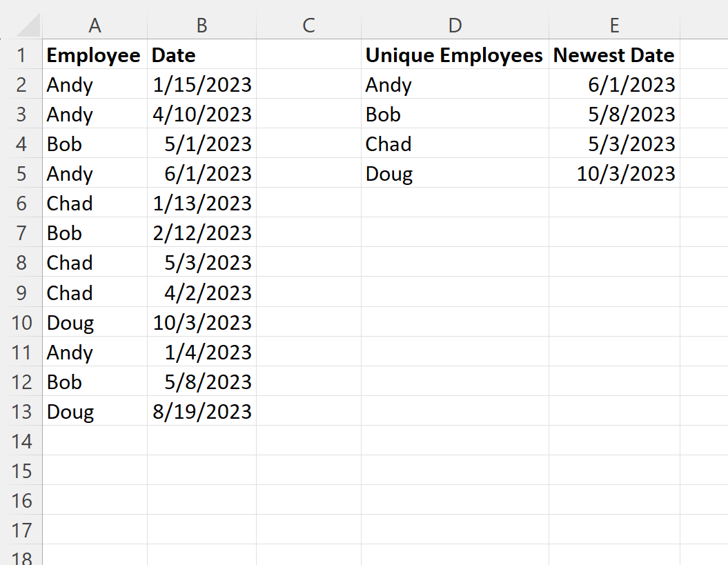The image size is (728, 565).
Task: Select column A header
Action: tap(95, 26)
